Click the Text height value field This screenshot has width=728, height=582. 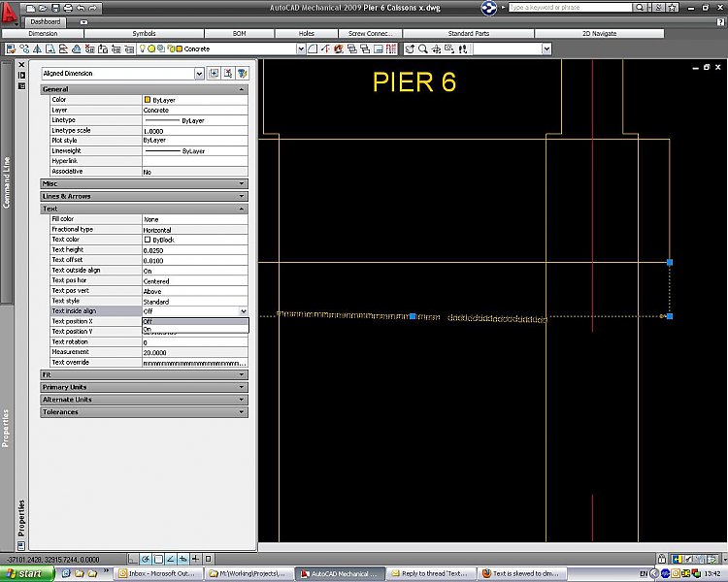(x=194, y=249)
